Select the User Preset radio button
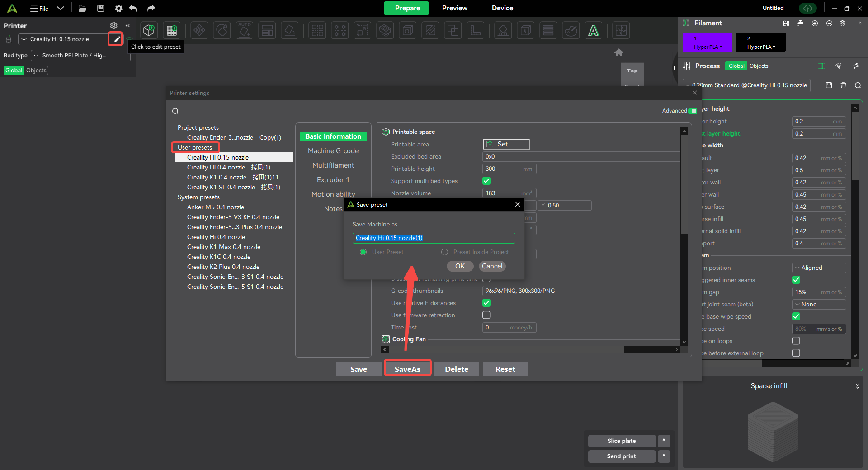 [x=363, y=252]
